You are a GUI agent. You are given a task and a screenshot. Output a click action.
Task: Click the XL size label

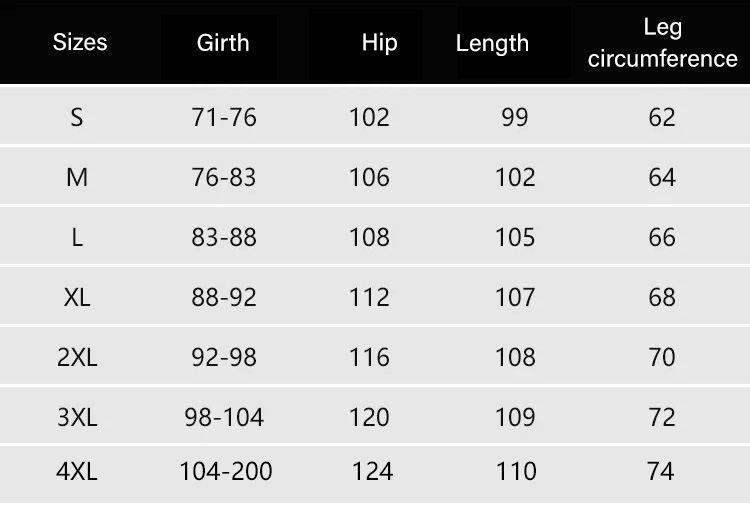77,297
